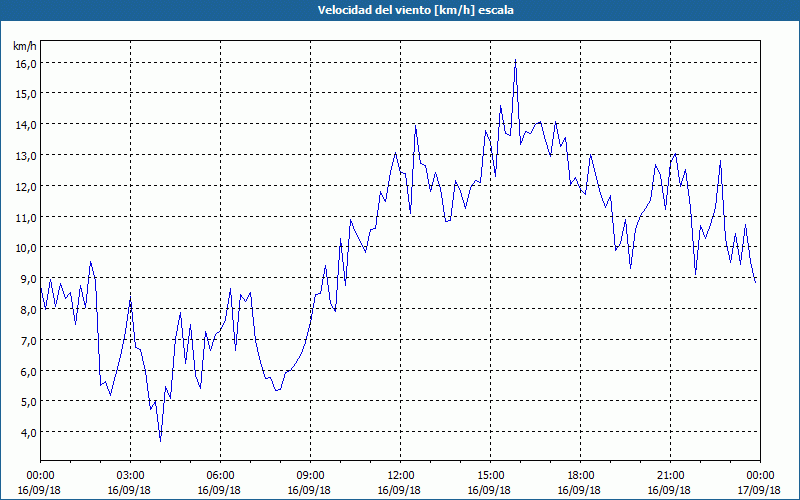Select the '16/09/18' date under 21:00

coord(669,490)
